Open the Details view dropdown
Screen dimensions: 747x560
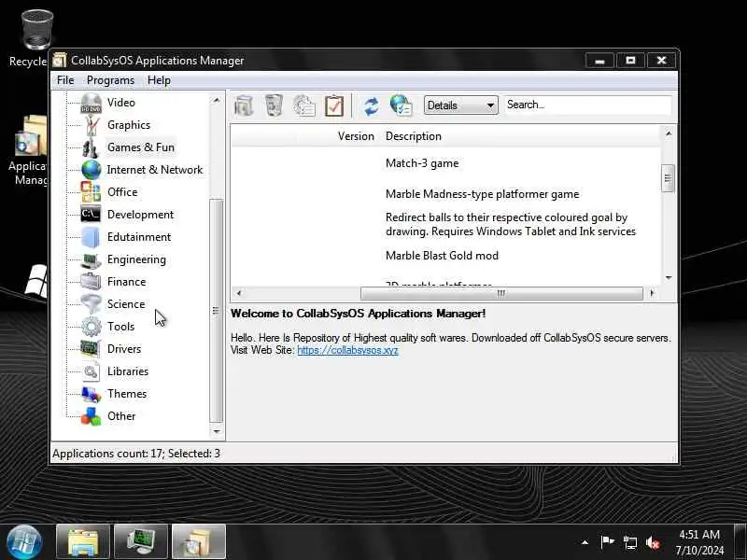tap(460, 105)
